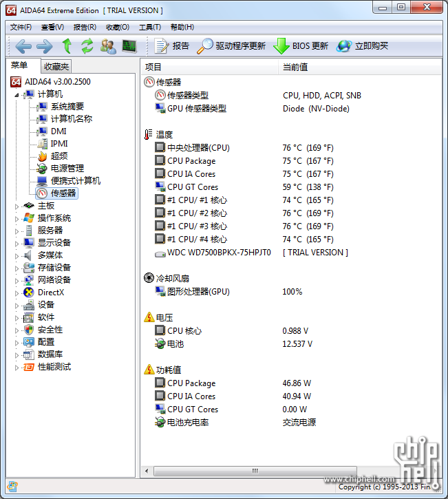Expand the 服务器 node

pos(17,231)
